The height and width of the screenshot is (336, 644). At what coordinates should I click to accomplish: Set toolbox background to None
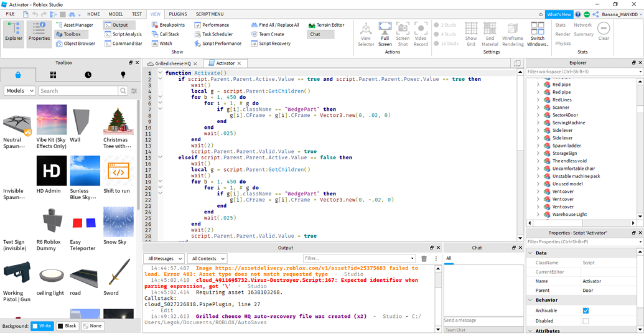[x=93, y=325]
